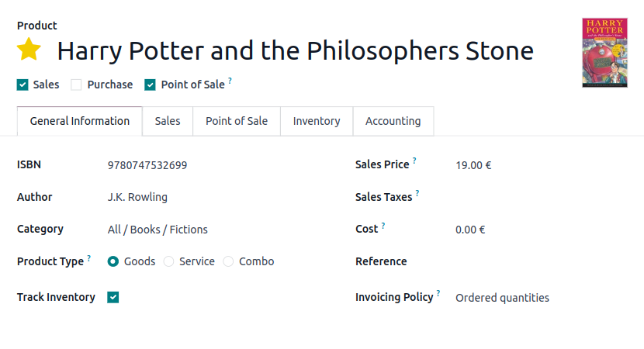644x349 pixels.
Task: Click the Invoicing Policy help tooltip icon
Action: pyautogui.click(x=438, y=293)
